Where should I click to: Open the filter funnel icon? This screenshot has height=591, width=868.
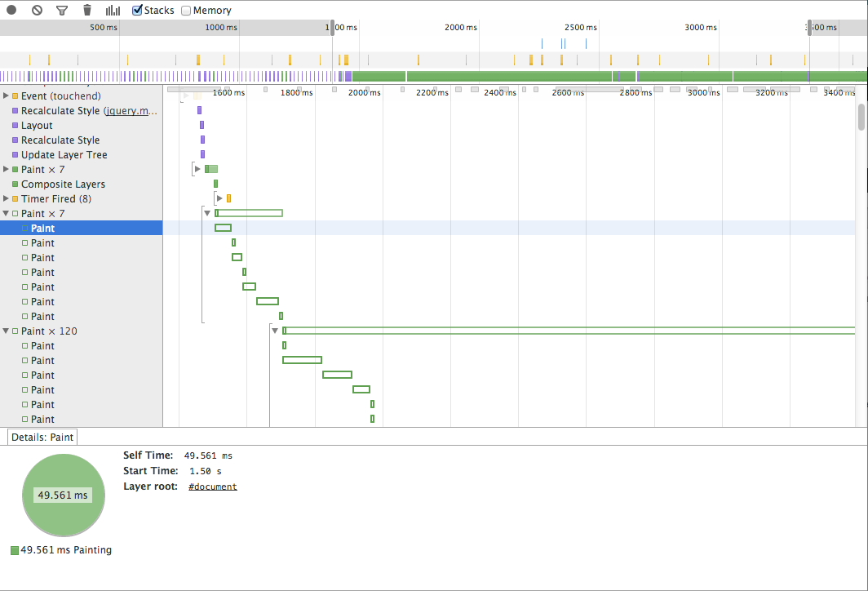[62, 11]
